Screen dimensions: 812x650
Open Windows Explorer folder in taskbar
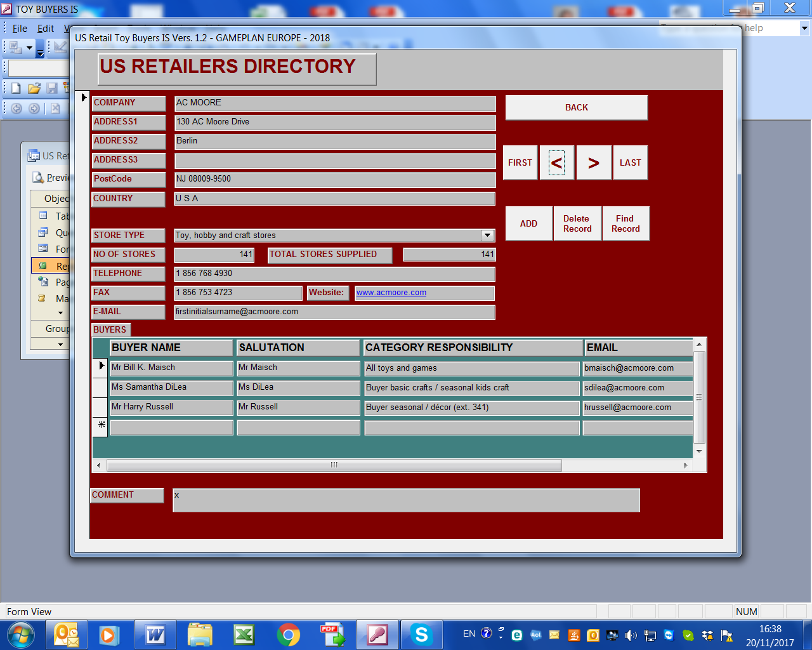click(x=200, y=634)
